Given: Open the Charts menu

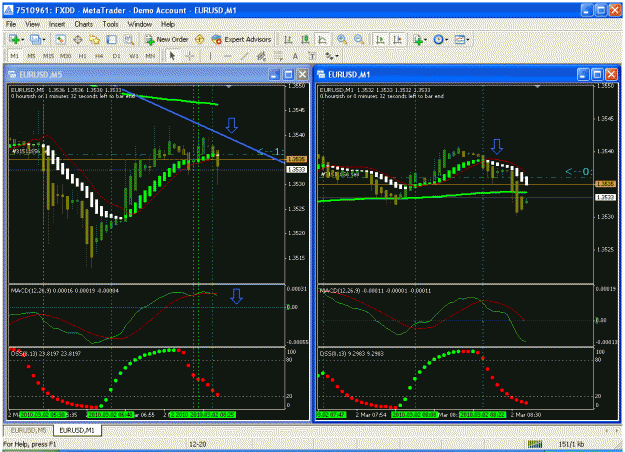Looking at the screenshot, I should tap(84, 24).
